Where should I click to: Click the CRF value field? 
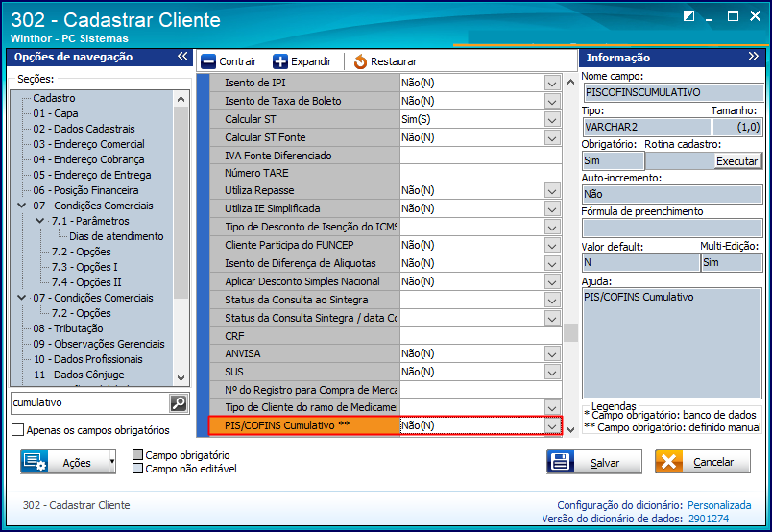[480, 336]
